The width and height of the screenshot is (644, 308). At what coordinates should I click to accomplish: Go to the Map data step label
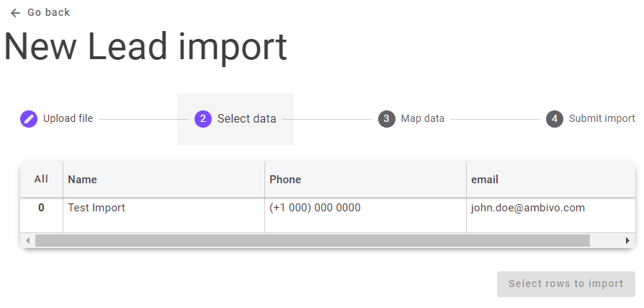pyautogui.click(x=422, y=119)
